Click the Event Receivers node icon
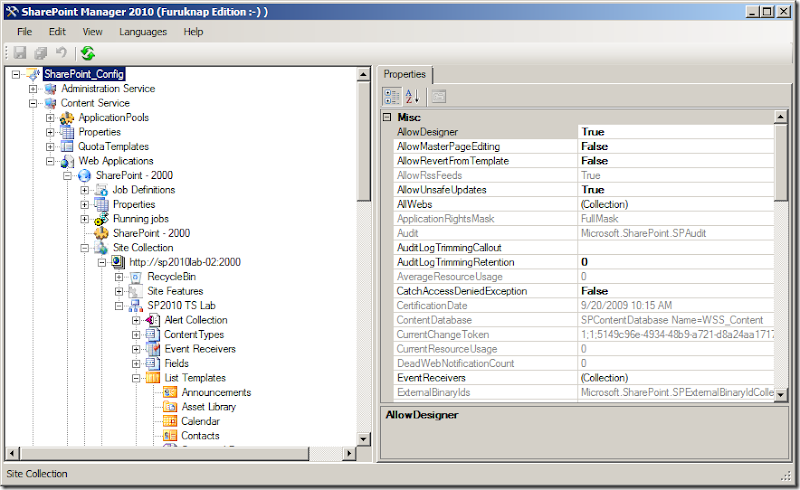Viewport: 800px width, 490px height. [153, 349]
